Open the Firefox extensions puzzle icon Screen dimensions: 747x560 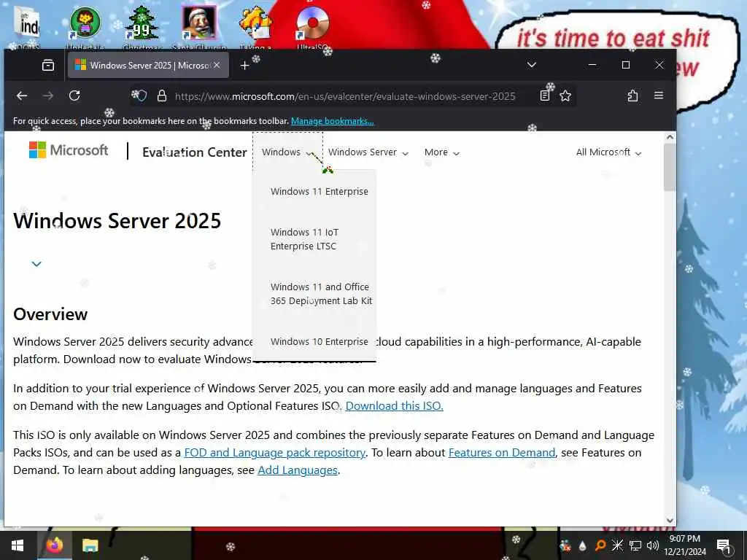pos(632,96)
